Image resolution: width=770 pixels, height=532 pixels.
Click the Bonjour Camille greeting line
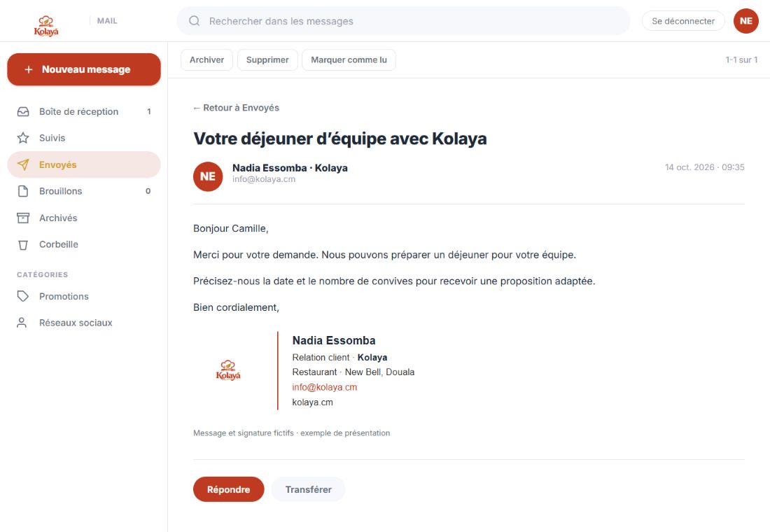coord(231,228)
